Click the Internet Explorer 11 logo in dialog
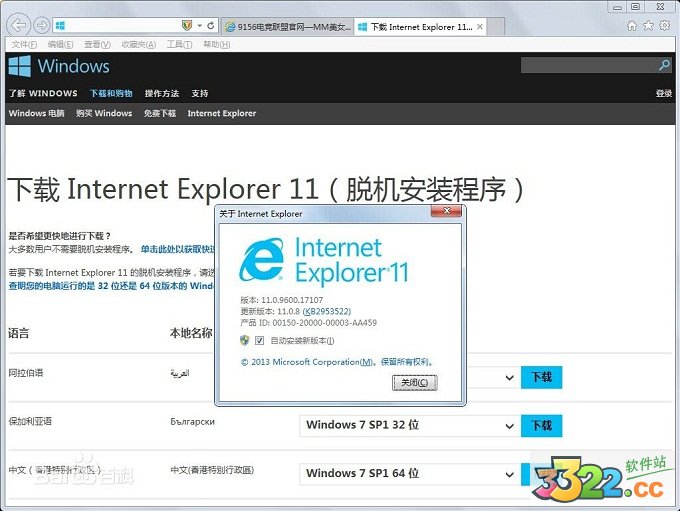The height and width of the screenshot is (511, 680). click(324, 260)
